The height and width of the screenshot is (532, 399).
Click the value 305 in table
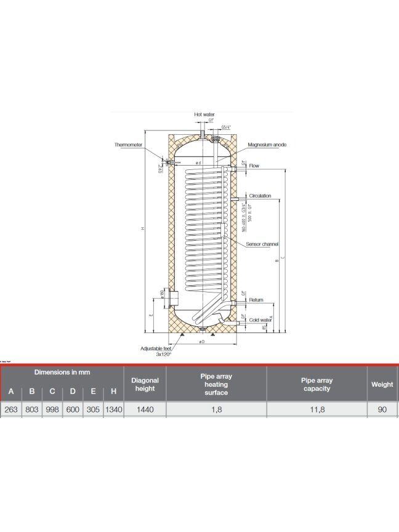[x=93, y=409]
